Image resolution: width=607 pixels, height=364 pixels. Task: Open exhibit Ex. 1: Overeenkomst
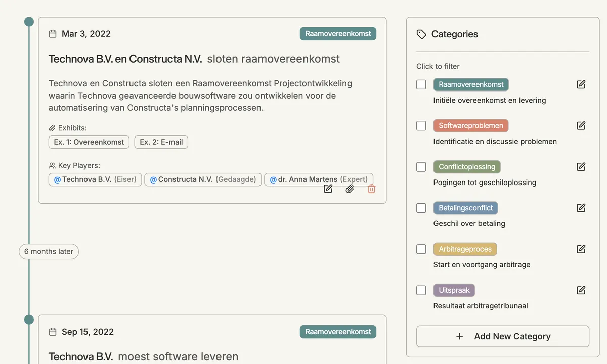89,142
